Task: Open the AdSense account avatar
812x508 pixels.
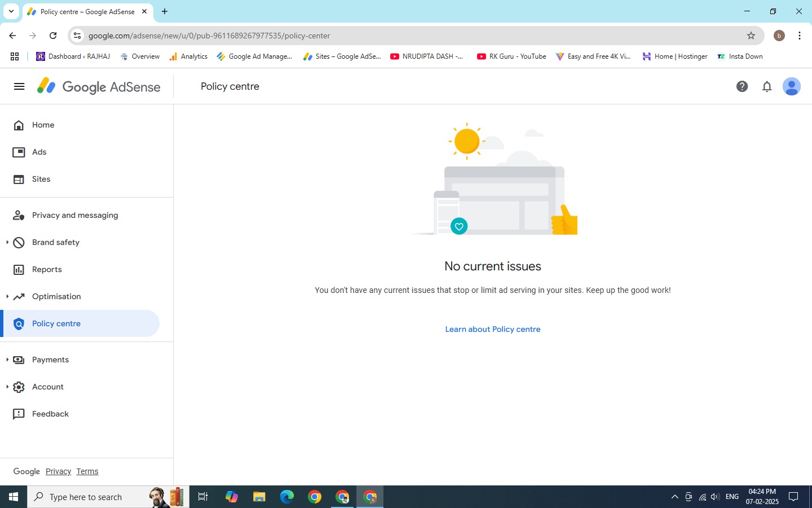Action: coord(792,86)
